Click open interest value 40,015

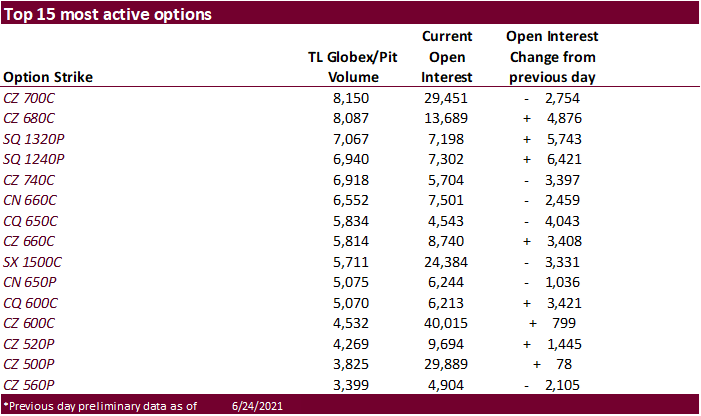point(447,322)
